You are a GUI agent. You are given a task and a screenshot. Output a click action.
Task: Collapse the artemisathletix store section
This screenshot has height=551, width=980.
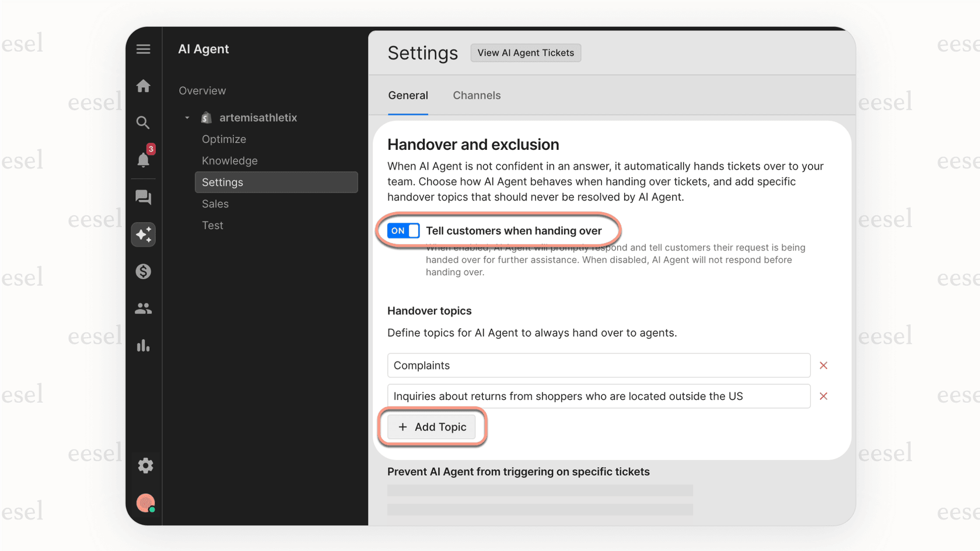(x=187, y=117)
